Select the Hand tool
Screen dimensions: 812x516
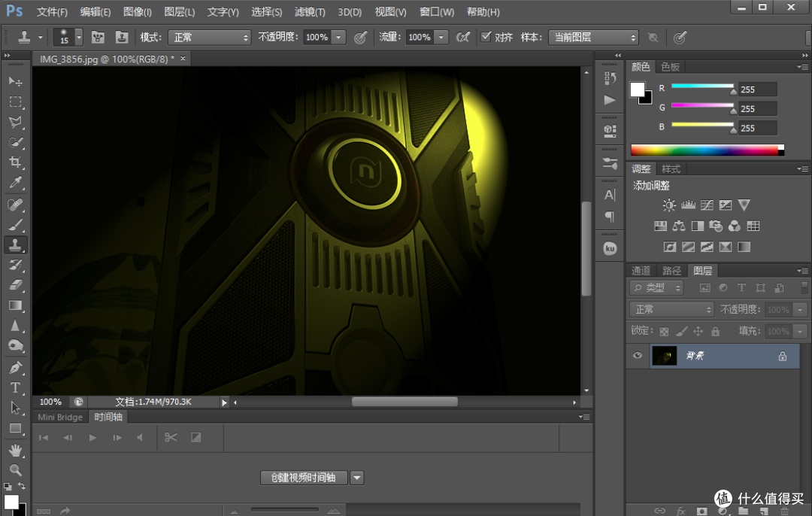pyautogui.click(x=16, y=451)
